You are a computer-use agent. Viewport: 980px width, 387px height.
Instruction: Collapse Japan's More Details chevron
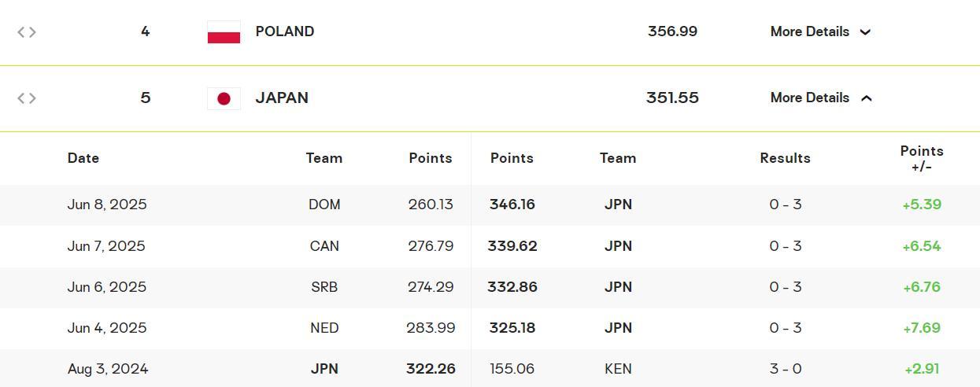click(866, 98)
